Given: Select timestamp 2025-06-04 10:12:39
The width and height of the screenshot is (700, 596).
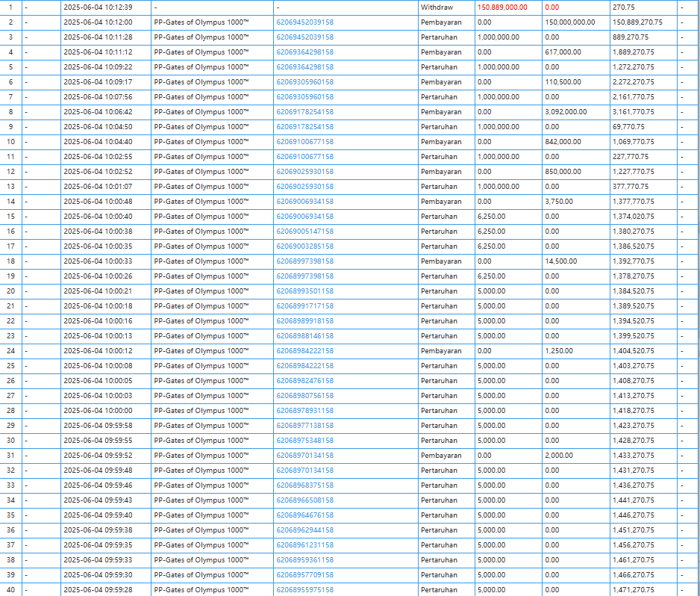Looking at the screenshot, I should point(98,7).
